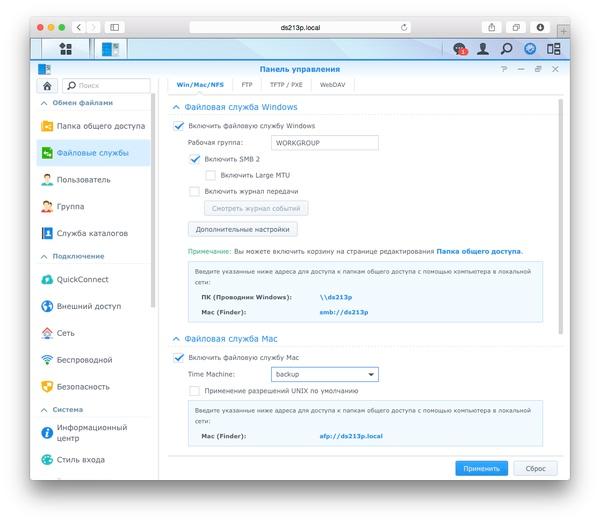600x523 pixels.
Task: Click the Стиль входа palette icon
Action: coord(47,459)
